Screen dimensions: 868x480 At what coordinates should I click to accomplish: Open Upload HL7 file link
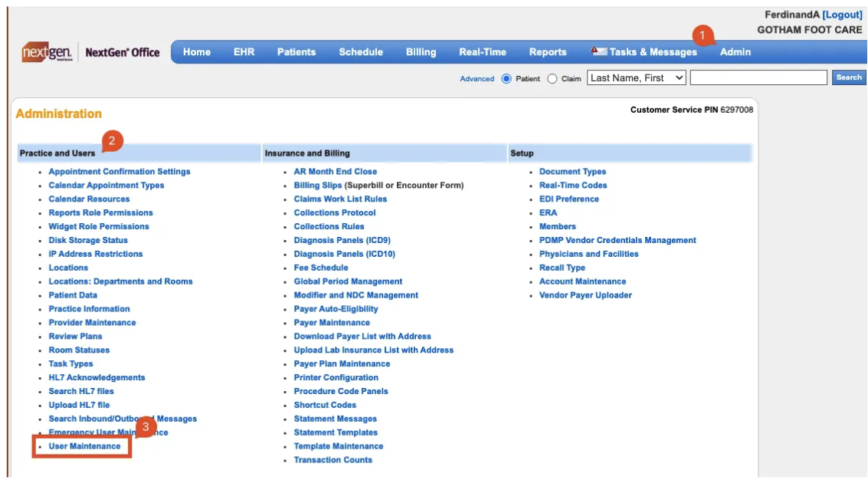pos(79,405)
